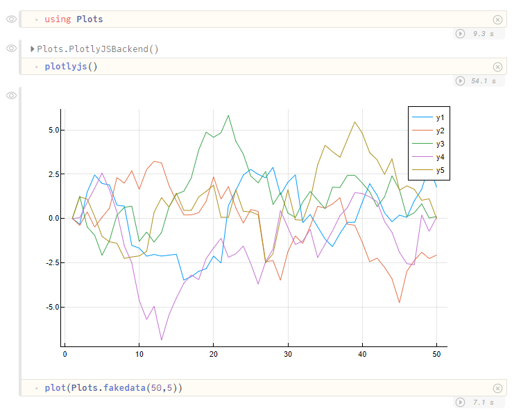Toggle y4 trace in the legend
The image size is (521, 420).
click(429, 157)
